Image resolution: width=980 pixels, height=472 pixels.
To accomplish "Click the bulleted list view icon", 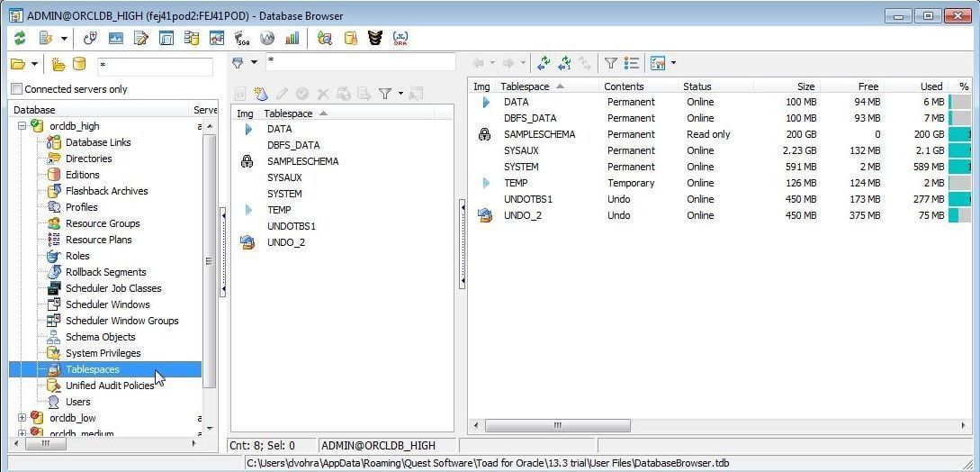I will coord(631,62).
